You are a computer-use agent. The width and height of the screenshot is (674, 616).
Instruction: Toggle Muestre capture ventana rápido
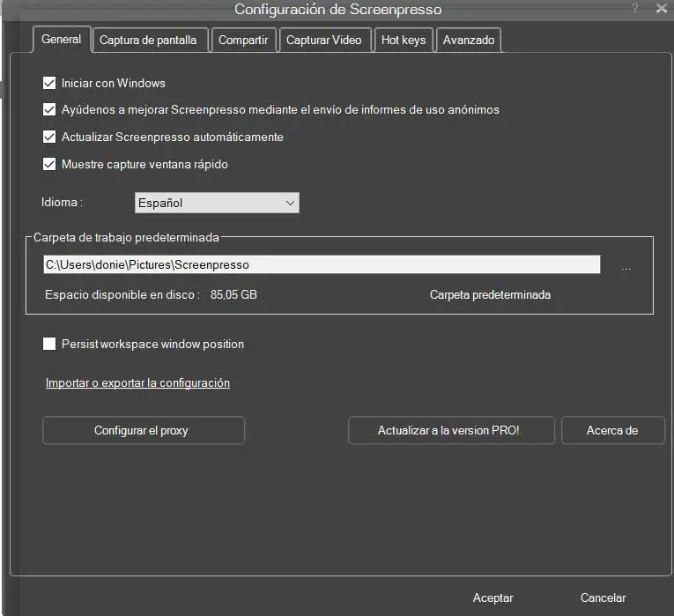coord(49,164)
